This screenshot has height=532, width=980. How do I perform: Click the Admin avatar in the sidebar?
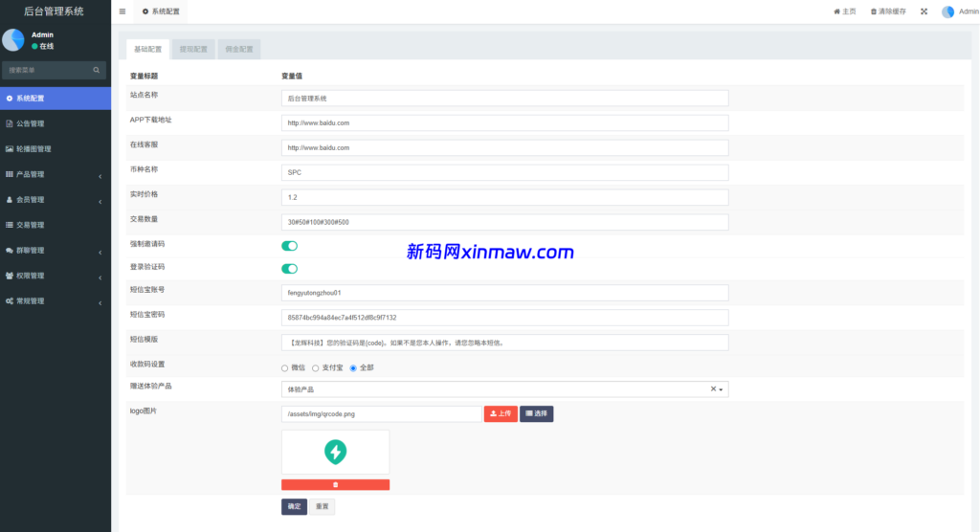click(13, 40)
